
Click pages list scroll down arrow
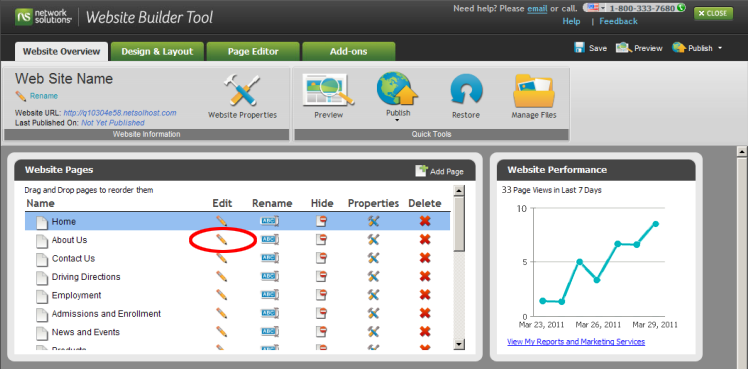(x=459, y=344)
